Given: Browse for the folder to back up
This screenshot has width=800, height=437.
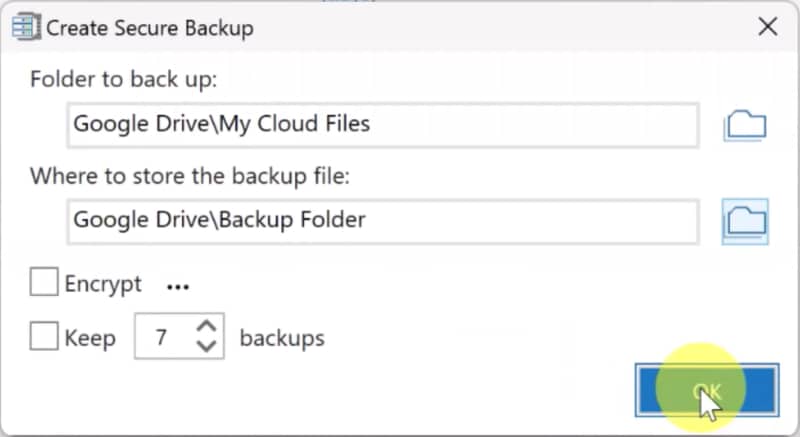Looking at the screenshot, I should pyautogui.click(x=745, y=125).
